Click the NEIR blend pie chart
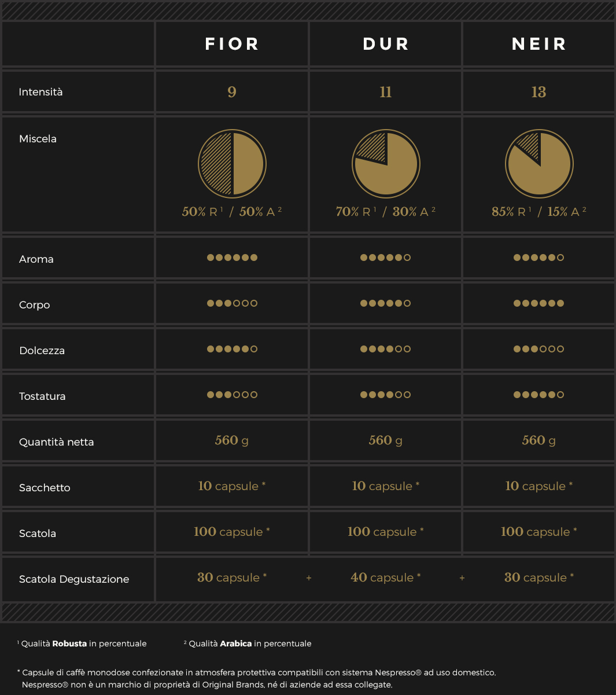Screen dimensions: 616x695 pos(539,163)
